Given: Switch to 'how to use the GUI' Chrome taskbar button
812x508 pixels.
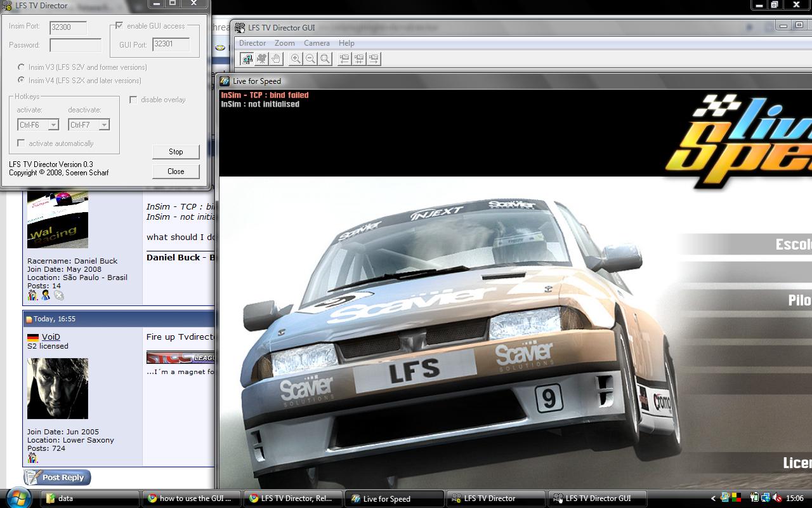Looking at the screenshot, I should point(192,498).
